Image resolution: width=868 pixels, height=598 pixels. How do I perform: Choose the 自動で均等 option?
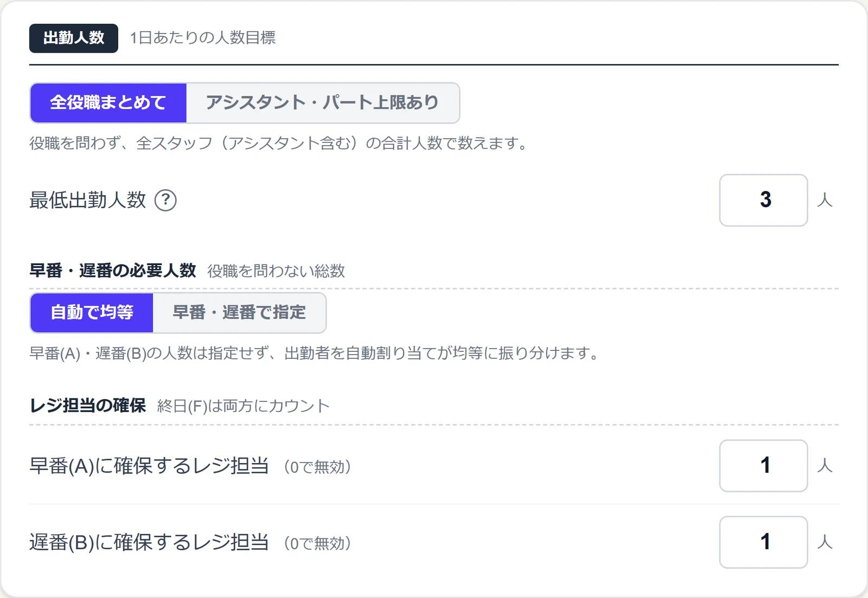[92, 313]
